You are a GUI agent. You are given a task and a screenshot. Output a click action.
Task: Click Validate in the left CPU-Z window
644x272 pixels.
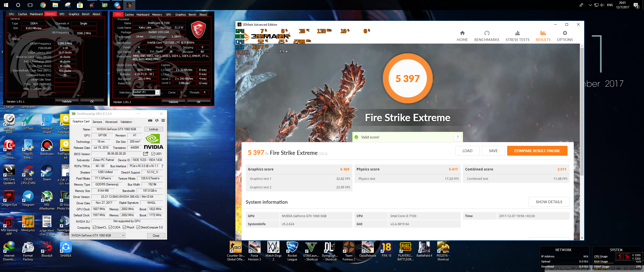(67, 101)
